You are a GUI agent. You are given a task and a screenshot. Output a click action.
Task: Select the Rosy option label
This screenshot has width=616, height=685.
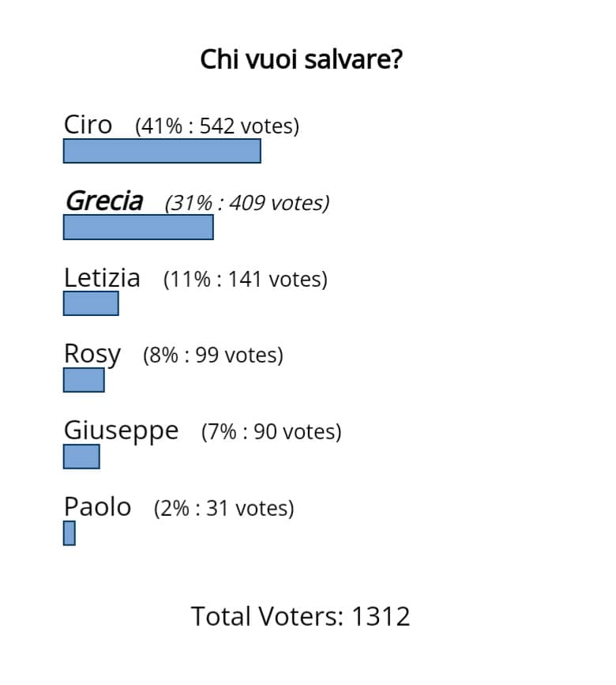92,355
